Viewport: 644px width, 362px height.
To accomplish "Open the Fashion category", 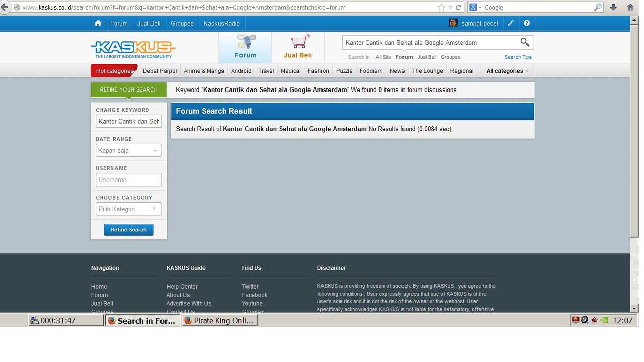I will point(318,71).
